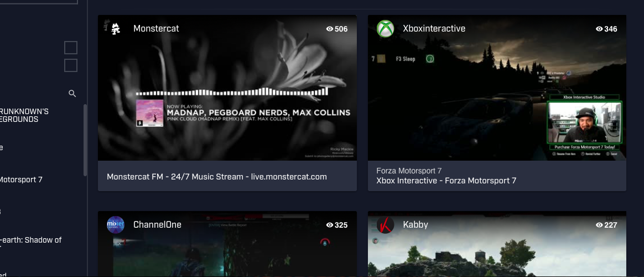Click the viewer eye icon showing 227
Image resolution: width=644 pixels, height=277 pixels.
(x=599, y=225)
